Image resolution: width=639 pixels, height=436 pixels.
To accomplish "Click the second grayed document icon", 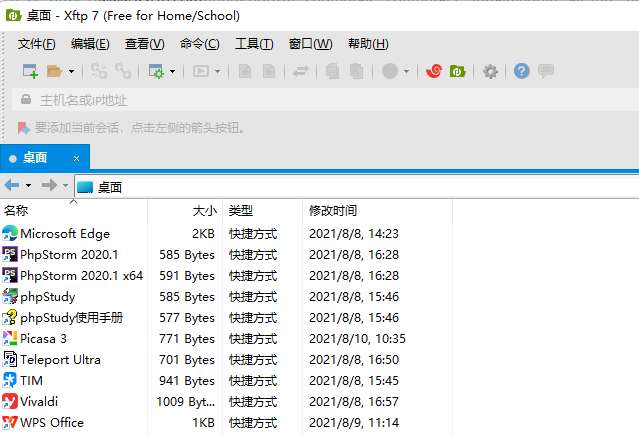I will [x=269, y=71].
